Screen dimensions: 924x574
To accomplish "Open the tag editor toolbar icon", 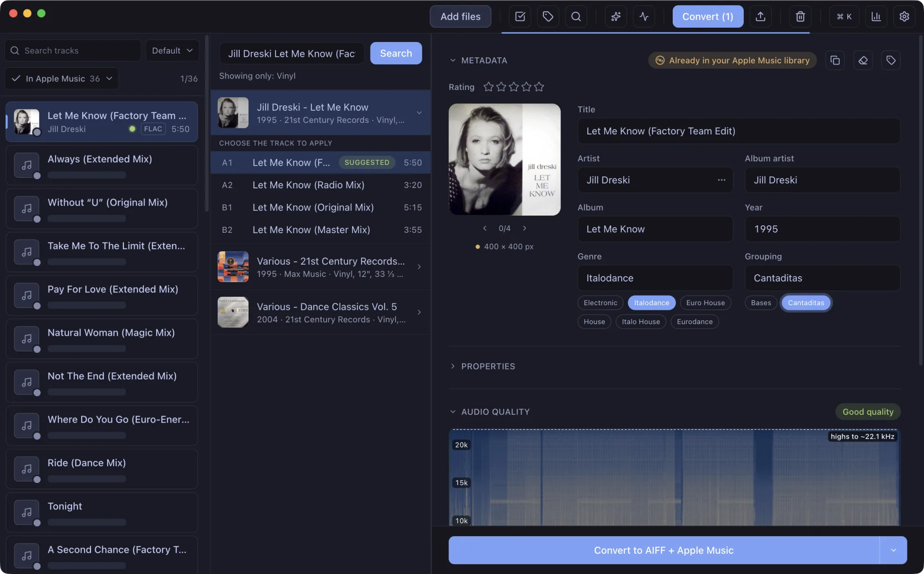I will tap(548, 17).
